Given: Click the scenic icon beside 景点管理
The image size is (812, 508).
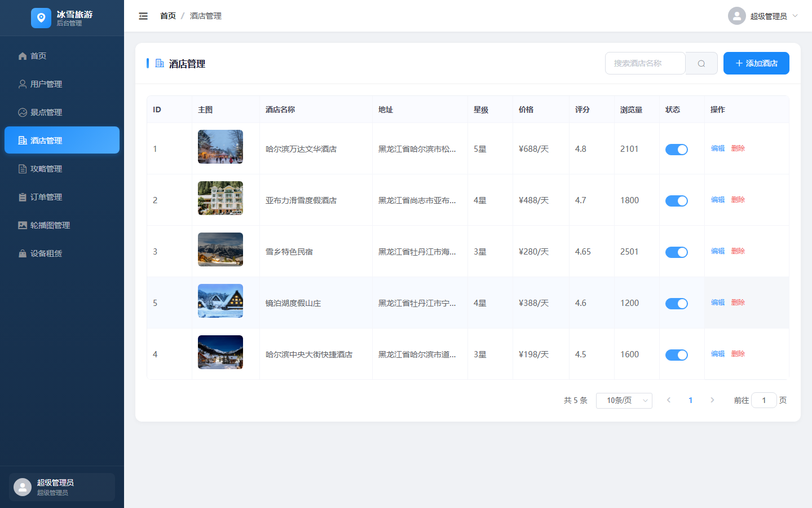Looking at the screenshot, I should (x=23, y=112).
